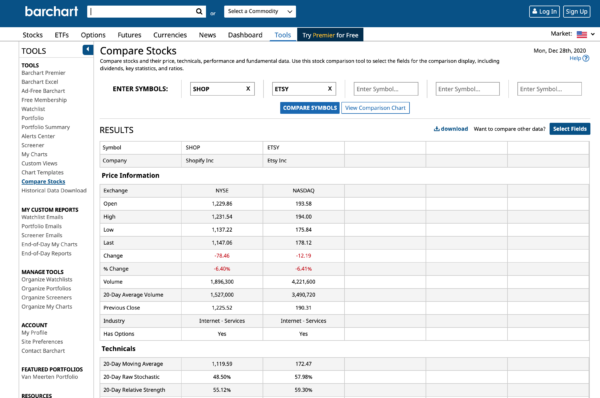Clear the ETSY symbol with X

pyautogui.click(x=329, y=89)
